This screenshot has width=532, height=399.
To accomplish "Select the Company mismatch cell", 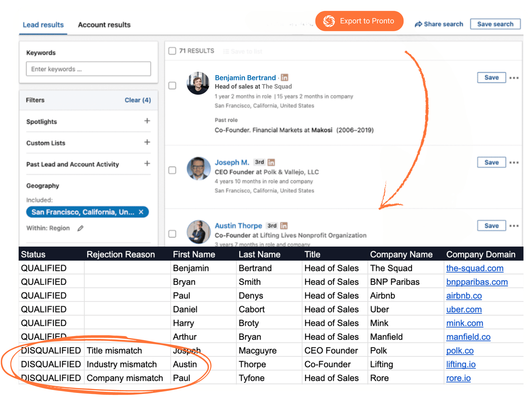I will click(127, 378).
